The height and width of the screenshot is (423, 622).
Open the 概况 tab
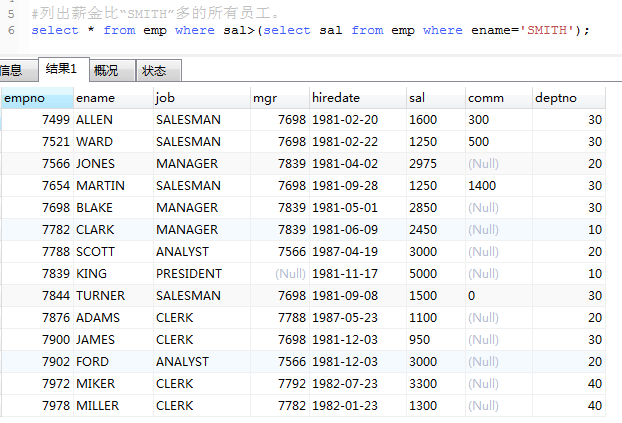tap(112, 71)
